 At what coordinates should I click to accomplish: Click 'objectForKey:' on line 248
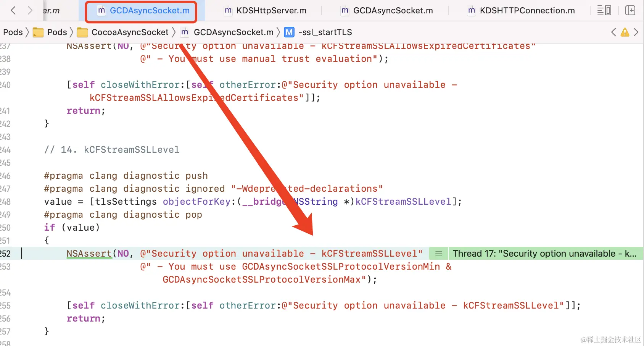click(200, 202)
